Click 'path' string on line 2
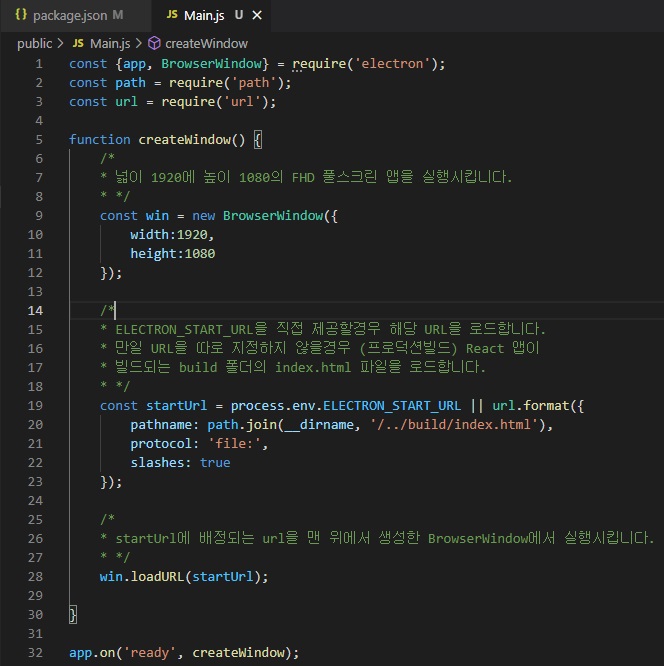The height and width of the screenshot is (666, 664). click(254, 82)
